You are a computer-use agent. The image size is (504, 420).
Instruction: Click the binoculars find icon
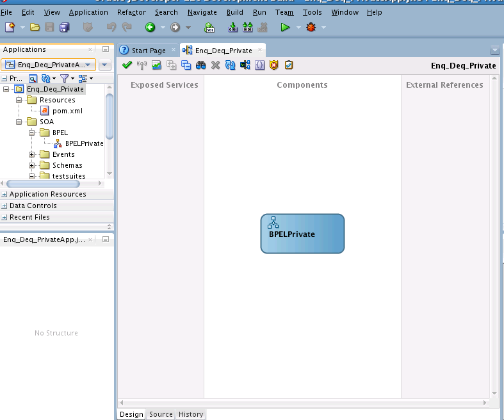[200, 65]
